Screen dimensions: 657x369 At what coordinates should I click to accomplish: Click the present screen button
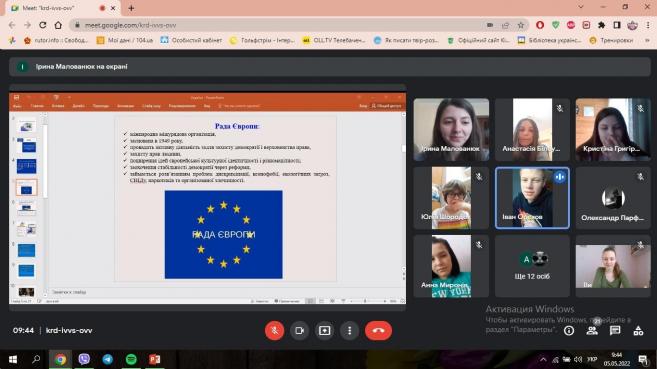coord(324,330)
